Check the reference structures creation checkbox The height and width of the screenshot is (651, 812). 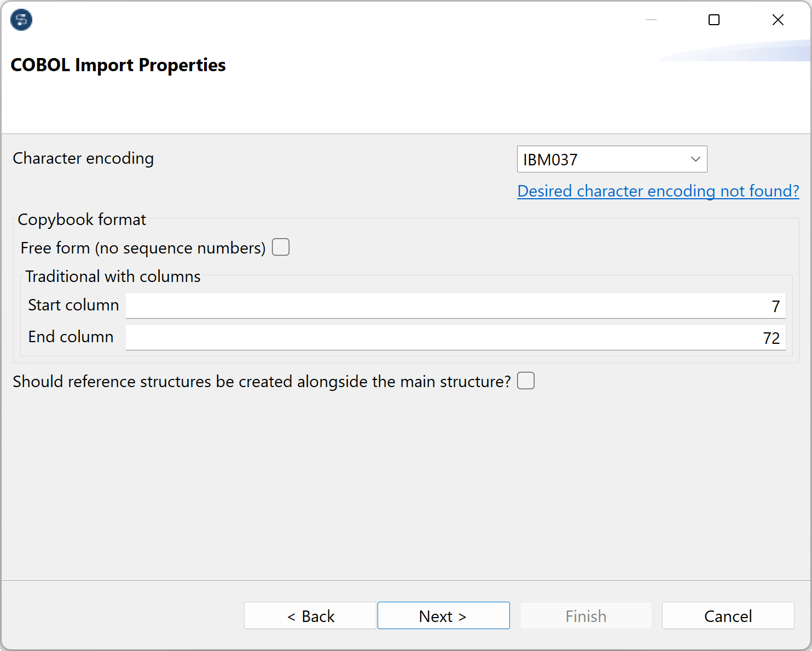tap(525, 381)
